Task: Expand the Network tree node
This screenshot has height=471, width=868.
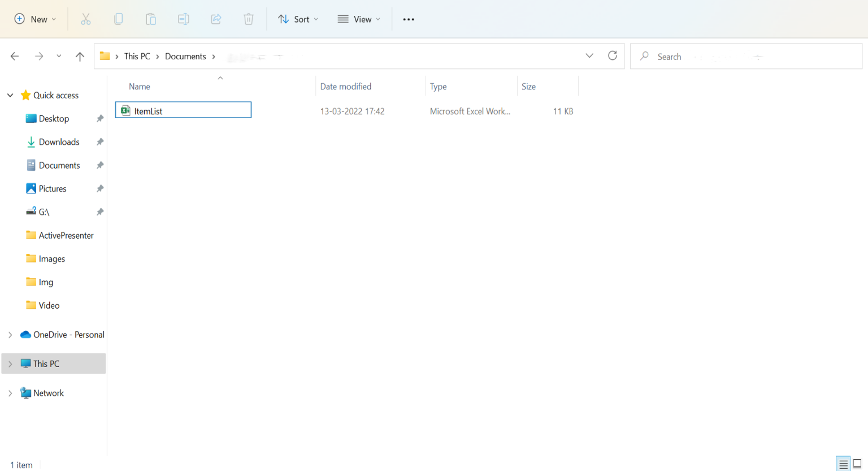Action: tap(10, 393)
